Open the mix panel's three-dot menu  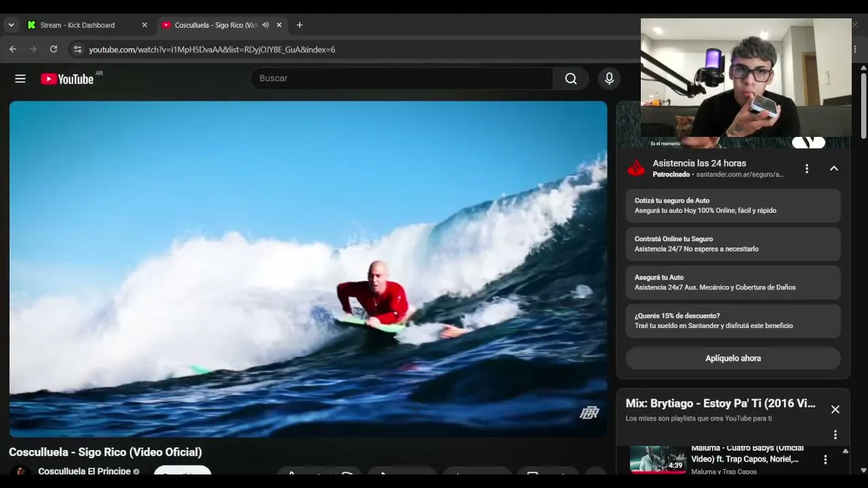click(835, 434)
